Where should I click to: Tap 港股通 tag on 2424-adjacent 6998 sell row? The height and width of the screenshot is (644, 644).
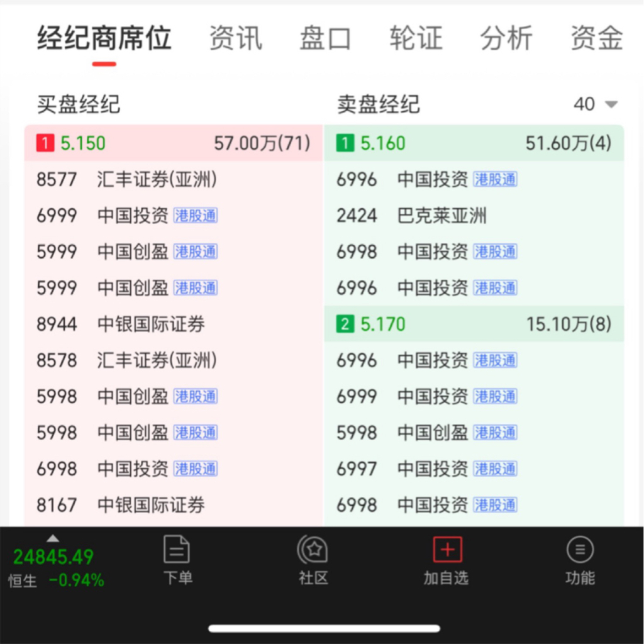[496, 252]
